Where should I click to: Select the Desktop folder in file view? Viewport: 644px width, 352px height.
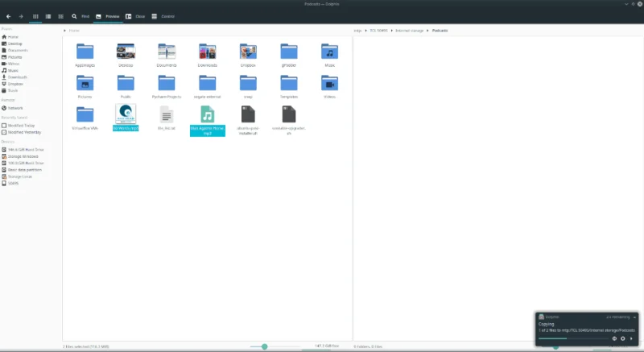click(x=126, y=52)
